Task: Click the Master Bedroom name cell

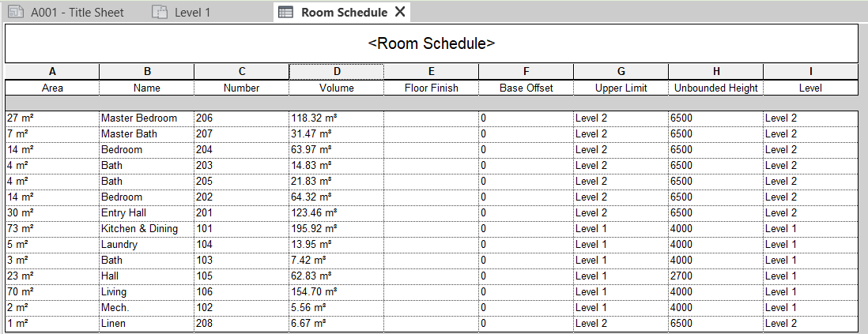Action: (x=139, y=118)
